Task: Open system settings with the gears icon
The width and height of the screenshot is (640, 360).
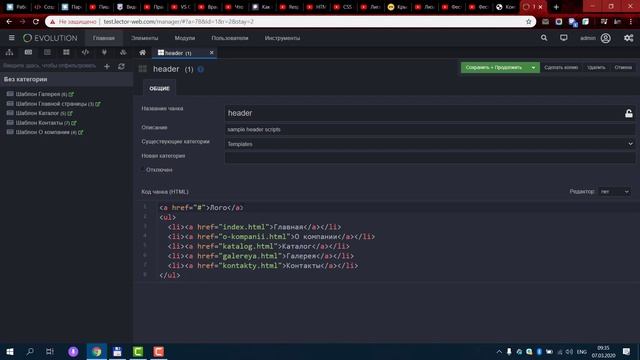Action: click(629, 38)
